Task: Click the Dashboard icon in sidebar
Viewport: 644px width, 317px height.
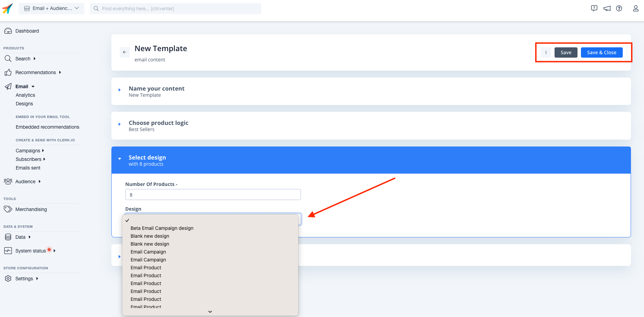Action: [8, 31]
